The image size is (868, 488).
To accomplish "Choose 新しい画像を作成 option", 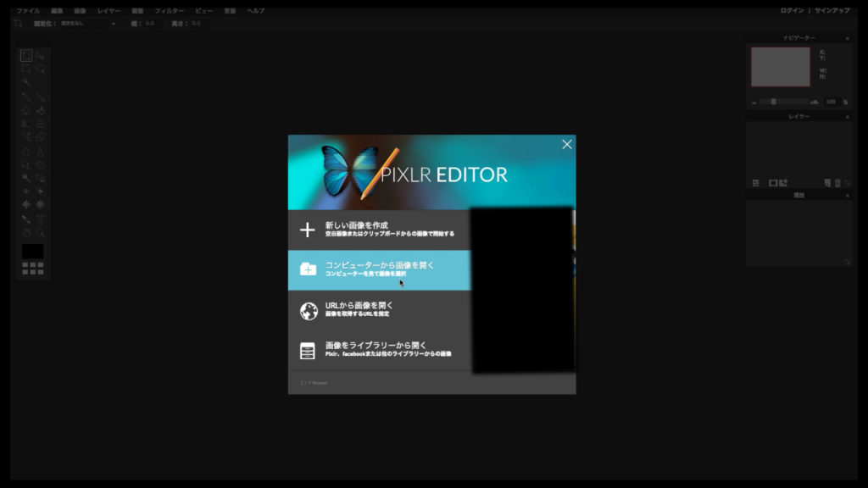I will click(379, 230).
